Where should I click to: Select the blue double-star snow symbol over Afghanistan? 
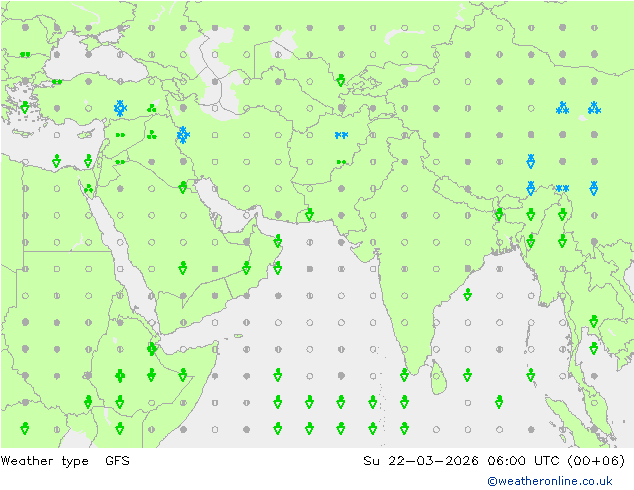341,135
